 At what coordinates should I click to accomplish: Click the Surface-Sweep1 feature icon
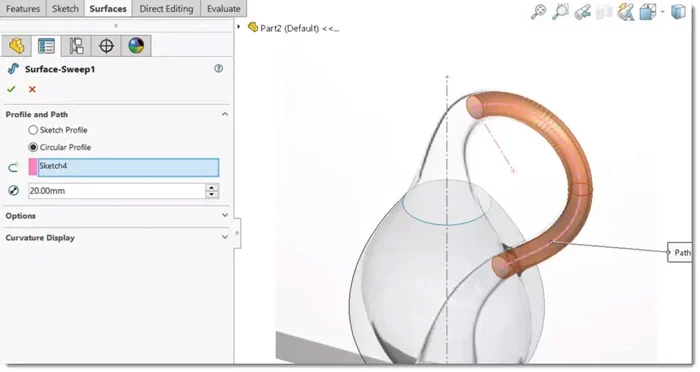(x=13, y=69)
